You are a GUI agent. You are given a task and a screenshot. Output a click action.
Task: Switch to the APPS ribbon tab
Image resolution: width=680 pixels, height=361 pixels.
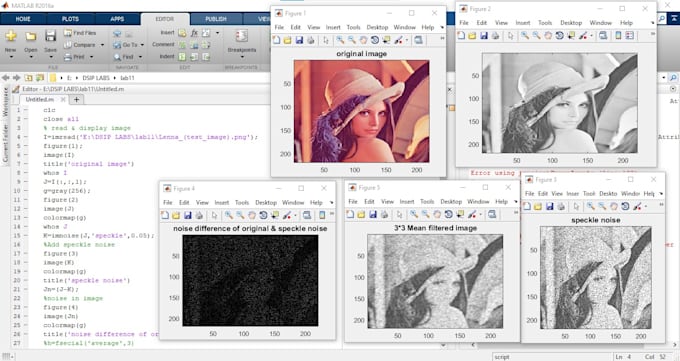pyautogui.click(x=117, y=19)
